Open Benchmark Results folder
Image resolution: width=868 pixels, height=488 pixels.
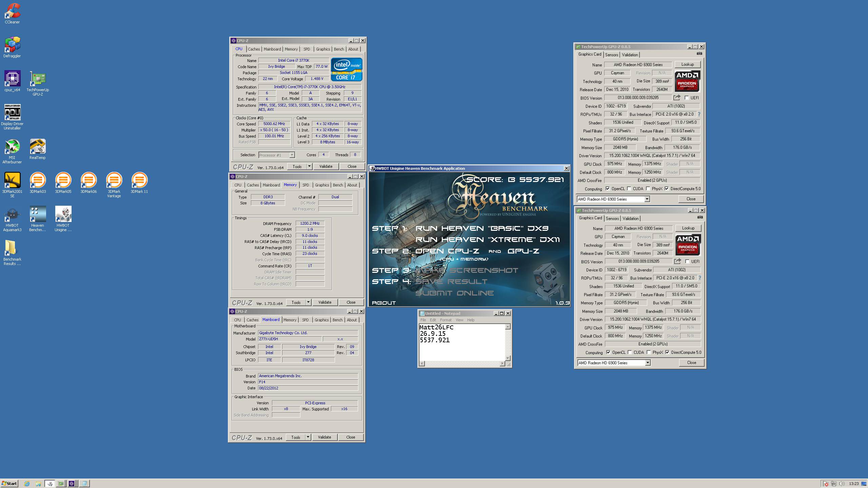[x=12, y=253]
